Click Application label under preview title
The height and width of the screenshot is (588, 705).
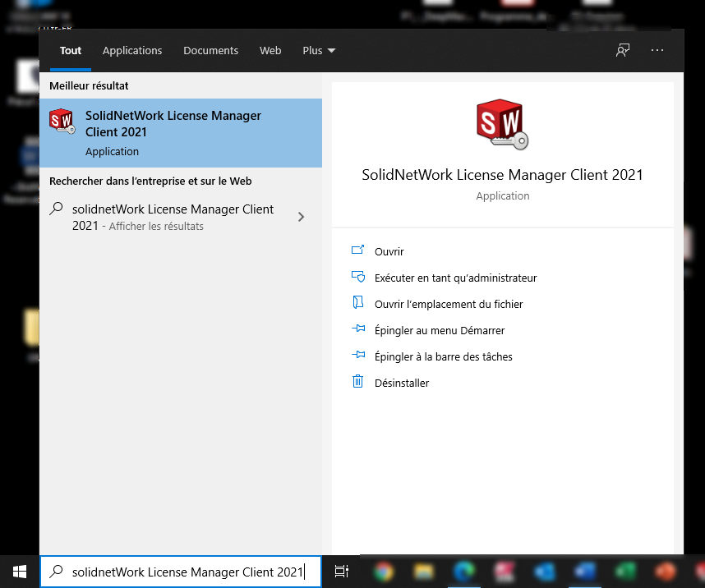pos(503,196)
